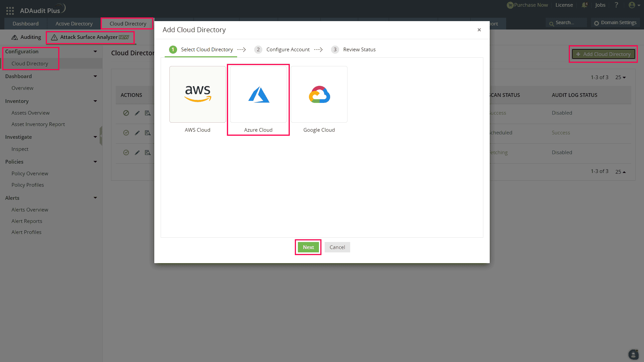
Task: Open the 25 rows-per-page dropdown
Action: point(621,77)
